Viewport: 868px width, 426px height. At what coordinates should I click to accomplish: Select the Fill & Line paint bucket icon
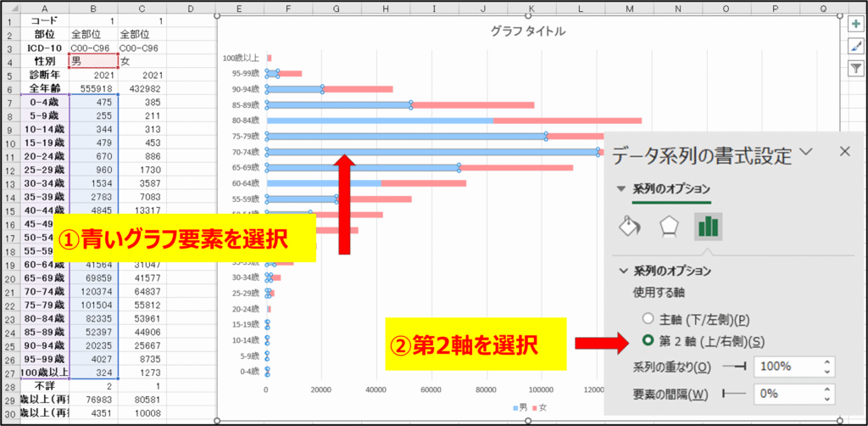pos(629,226)
